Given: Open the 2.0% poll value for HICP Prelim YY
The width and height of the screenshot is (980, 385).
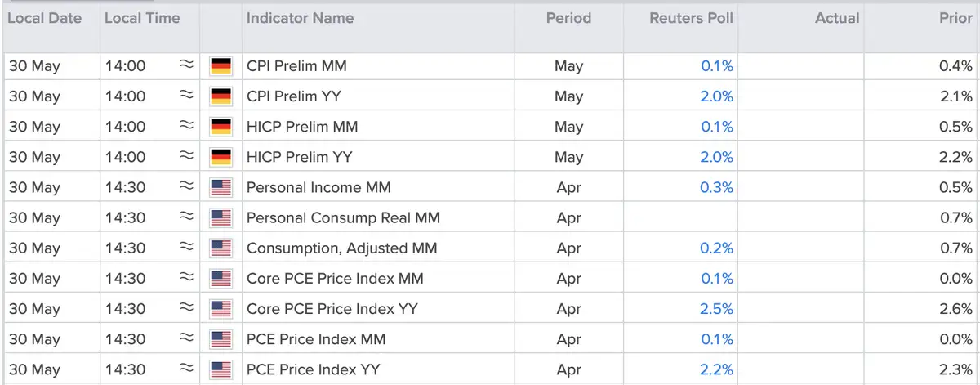Looking at the screenshot, I should click(717, 157).
